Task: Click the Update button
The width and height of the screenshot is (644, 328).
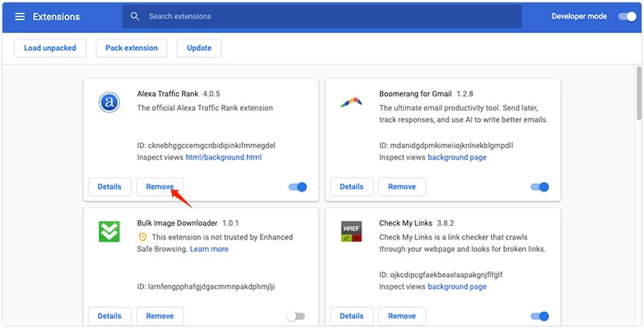Action: 199,48
